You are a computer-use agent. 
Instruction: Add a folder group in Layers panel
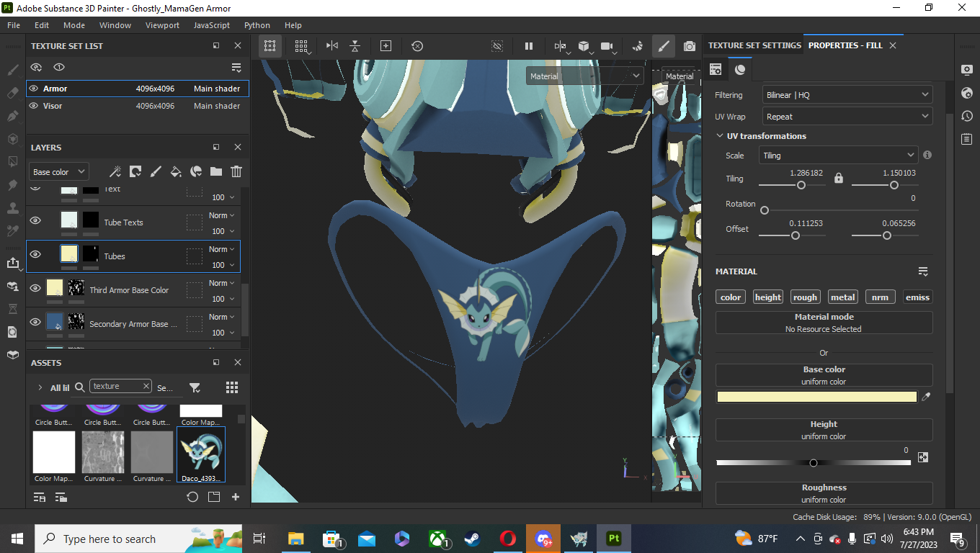(x=216, y=171)
